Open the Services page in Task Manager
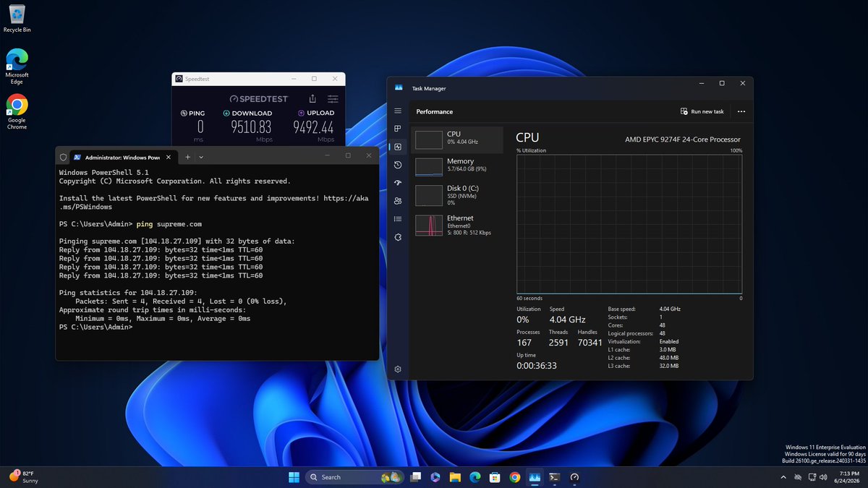 [398, 237]
